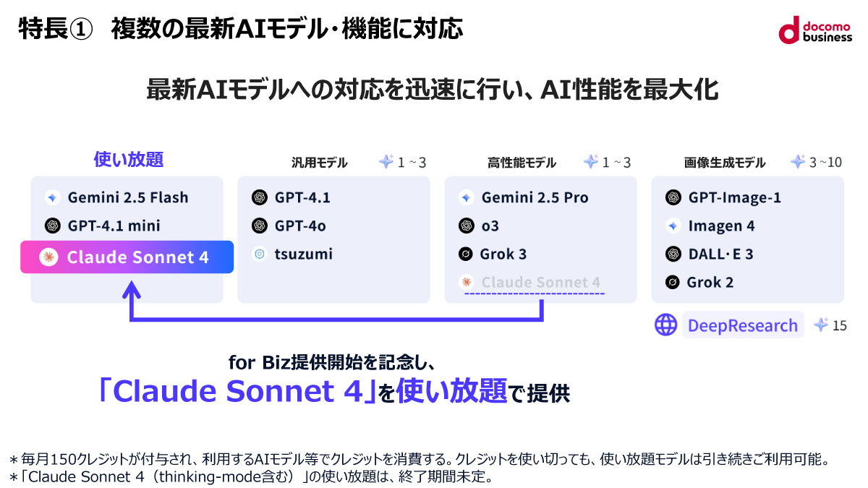Click the 高性能モデル category heading
This screenshot has height=488, width=868.
click(x=522, y=163)
